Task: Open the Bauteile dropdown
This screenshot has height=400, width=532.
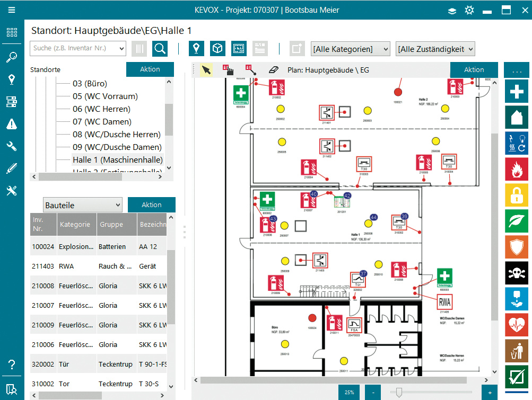Action: (82, 205)
